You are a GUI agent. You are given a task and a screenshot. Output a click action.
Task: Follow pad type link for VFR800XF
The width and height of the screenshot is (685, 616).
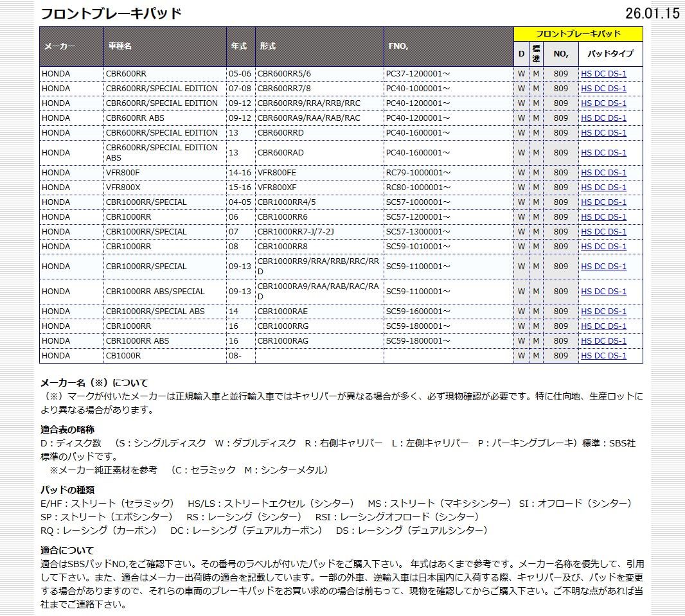point(603,188)
